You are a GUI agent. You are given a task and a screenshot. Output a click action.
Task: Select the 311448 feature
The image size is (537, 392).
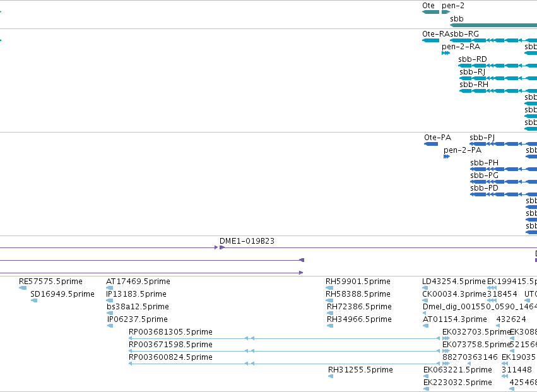point(505,376)
